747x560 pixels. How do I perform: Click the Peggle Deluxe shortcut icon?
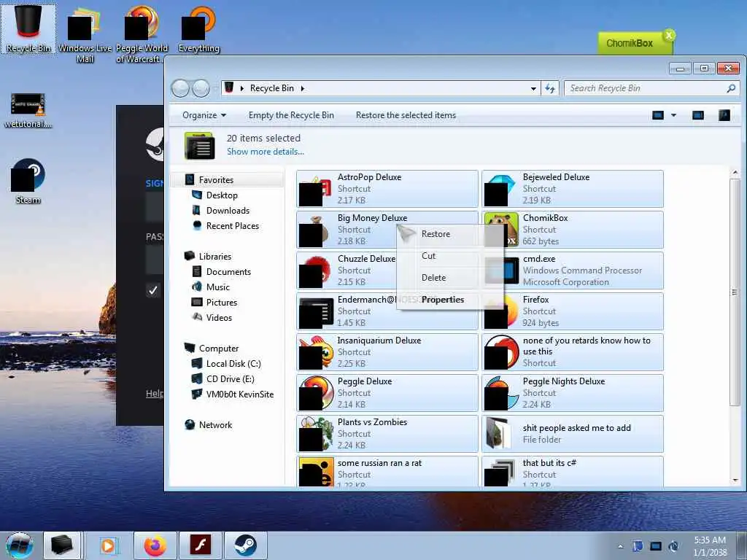315,393
